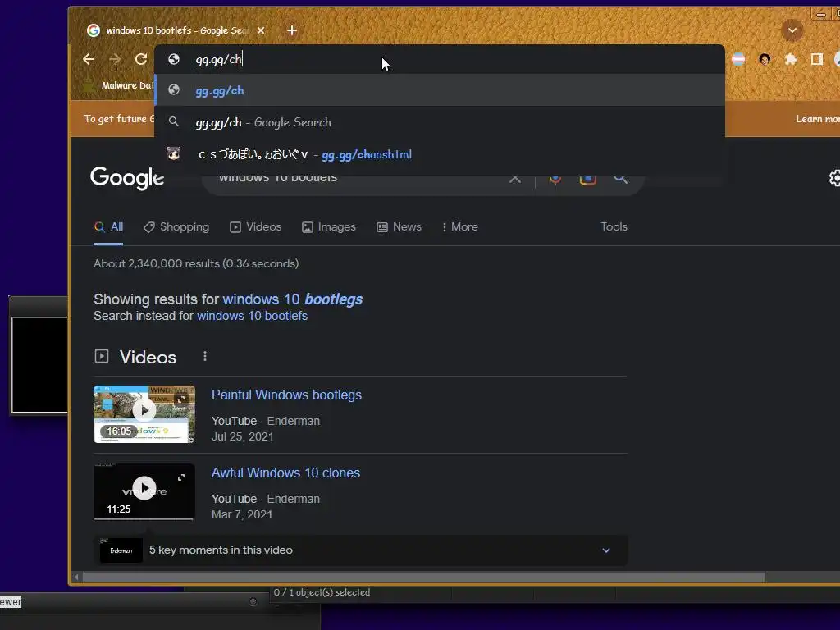Screen dimensions: 840x630
Task: Open the tab search dropdown chevron
Action: [792, 30]
